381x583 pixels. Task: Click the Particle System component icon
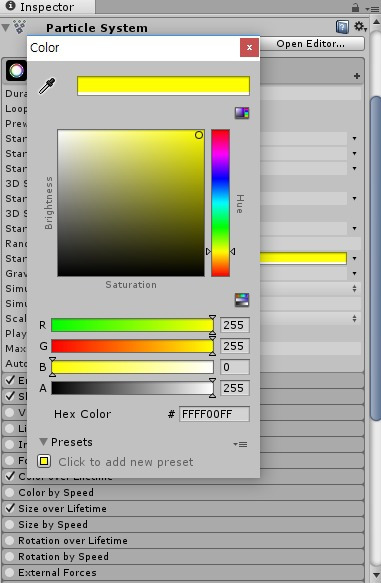coord(19,27)
